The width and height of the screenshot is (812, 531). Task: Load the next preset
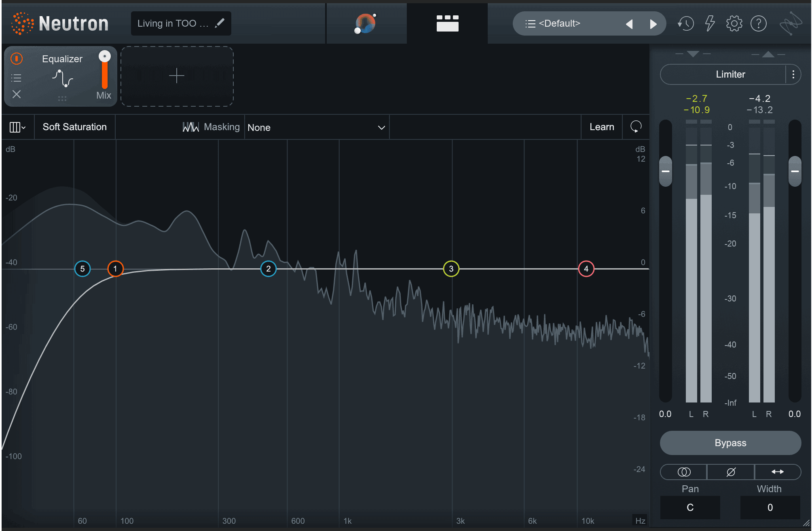pos(653,24)
